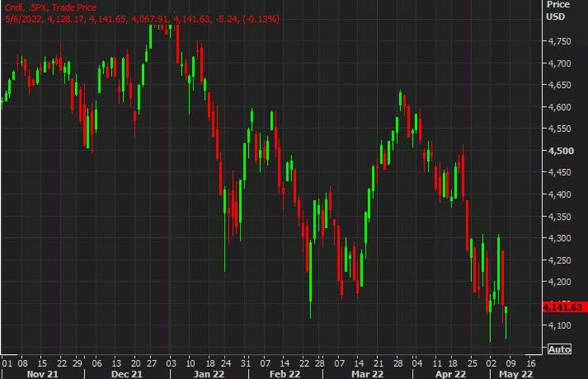Click the date tick 21 in March
This screenshot has width=588, height=379.
(x=379, y=363)
